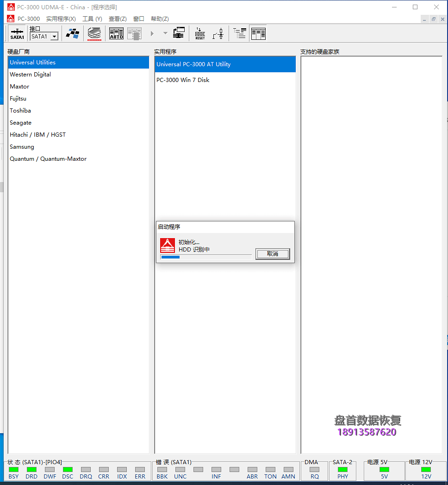Click the TON error indicator

(270, 470)
